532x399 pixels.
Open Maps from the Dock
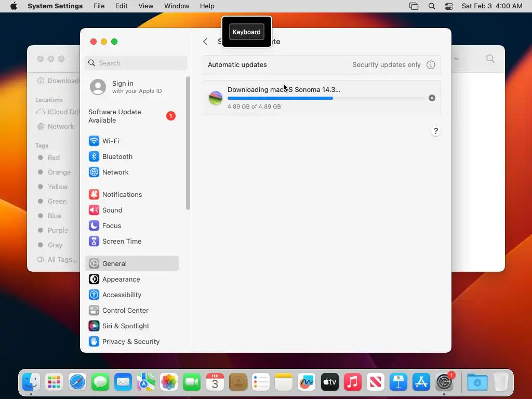pos(146,382)
